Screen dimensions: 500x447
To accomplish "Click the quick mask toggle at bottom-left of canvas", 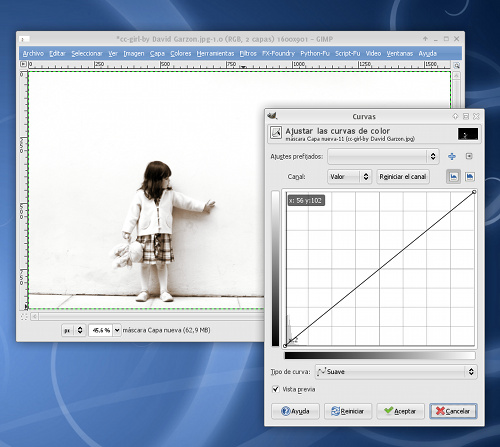I will [x=24, y=316].
